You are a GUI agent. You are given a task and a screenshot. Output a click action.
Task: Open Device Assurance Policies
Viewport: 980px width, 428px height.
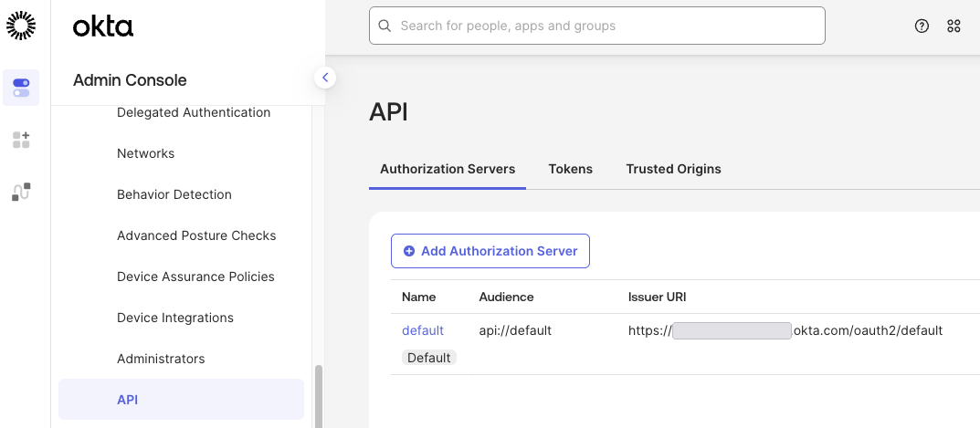[x=195, y=277]
